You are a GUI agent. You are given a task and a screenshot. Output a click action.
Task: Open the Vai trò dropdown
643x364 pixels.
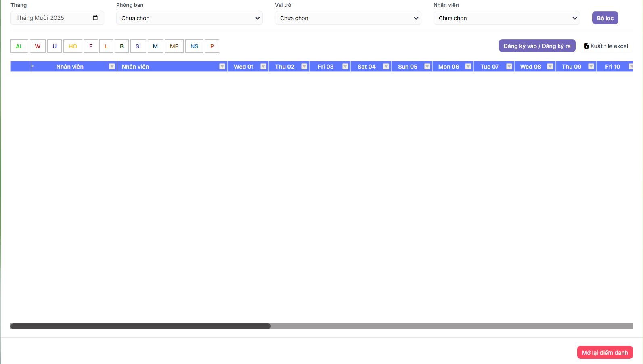point(348,18)
